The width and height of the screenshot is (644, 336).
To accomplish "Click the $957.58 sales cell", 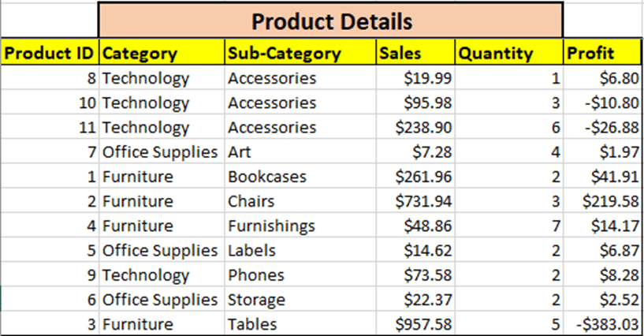I will point(415,323).
